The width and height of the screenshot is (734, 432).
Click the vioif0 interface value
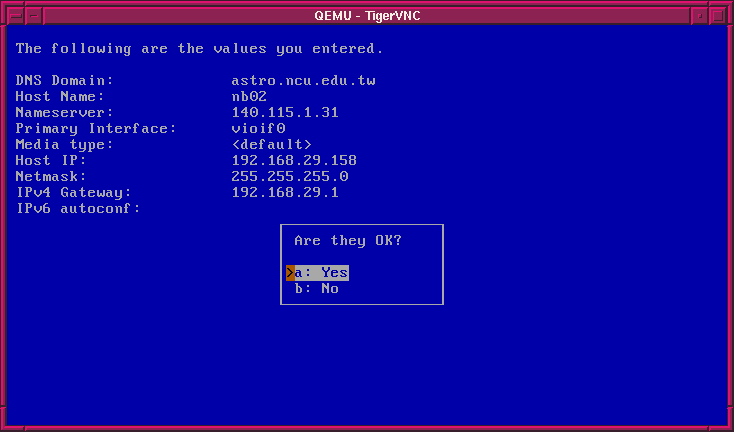pos(258,128)
